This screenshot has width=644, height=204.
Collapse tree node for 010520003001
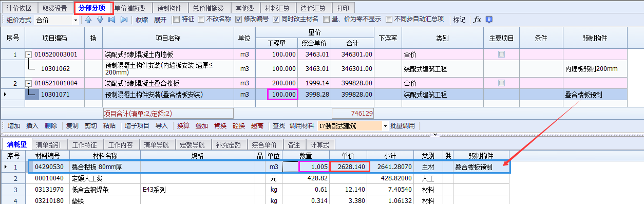point(29,54)
